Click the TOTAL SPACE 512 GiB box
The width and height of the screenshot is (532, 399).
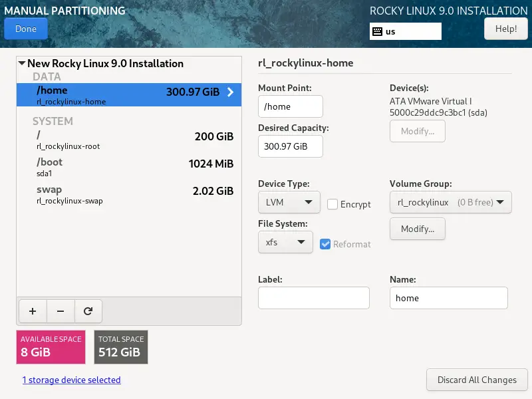click(x=121, y=347)
